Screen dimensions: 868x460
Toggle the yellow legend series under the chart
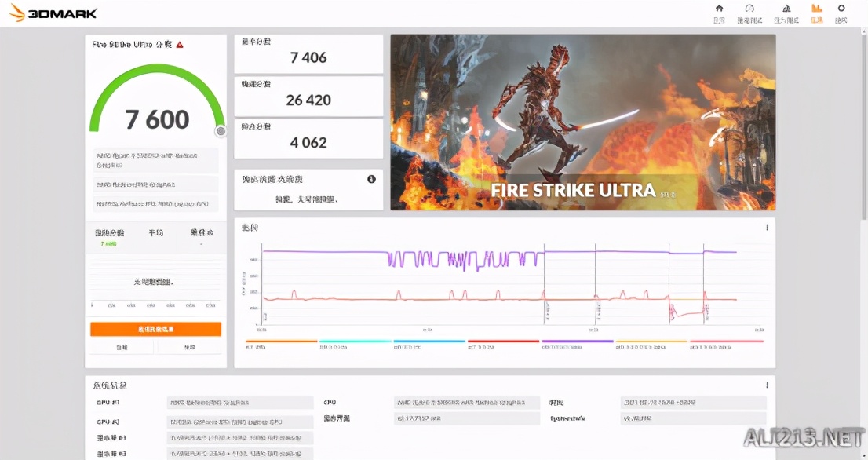651,344
